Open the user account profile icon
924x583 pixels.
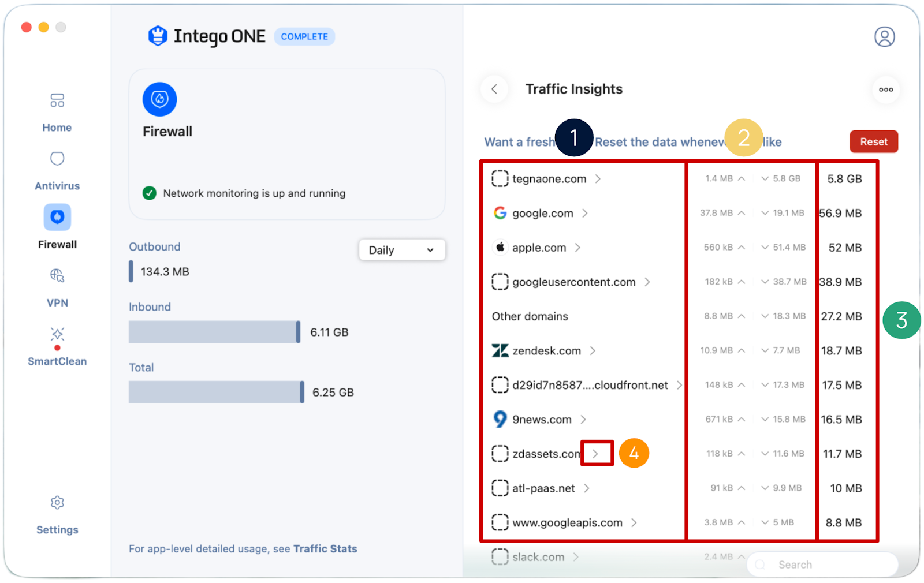click(884, 36)
